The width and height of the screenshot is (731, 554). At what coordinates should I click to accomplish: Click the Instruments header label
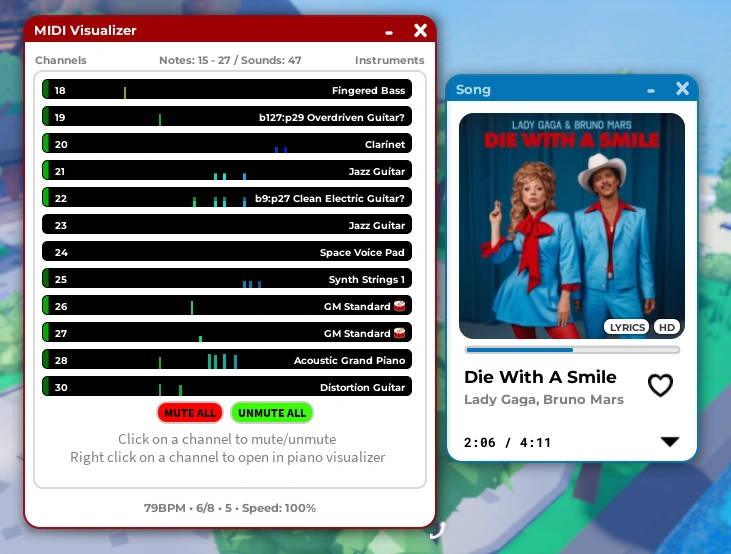pyautogui.click(x=390, y=60)
